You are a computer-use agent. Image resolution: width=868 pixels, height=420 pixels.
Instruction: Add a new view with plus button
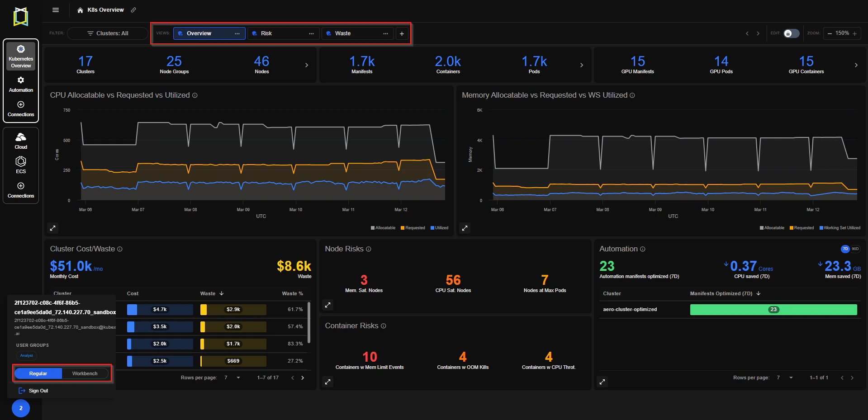click(402, 33)
